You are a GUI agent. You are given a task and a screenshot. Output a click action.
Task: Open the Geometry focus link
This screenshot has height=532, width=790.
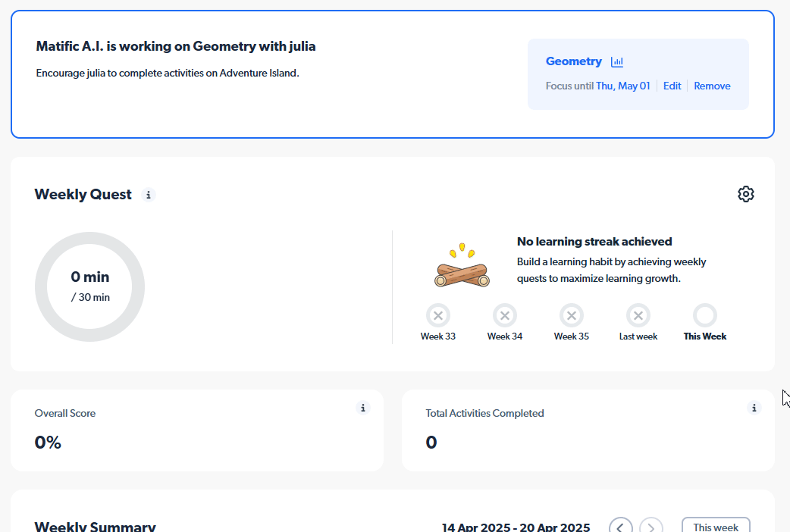click(574, 61)
